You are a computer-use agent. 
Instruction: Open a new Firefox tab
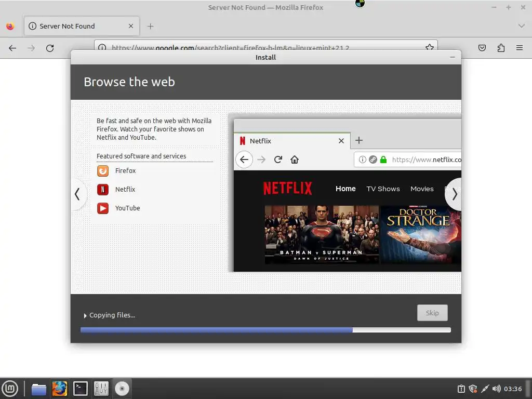150,26
